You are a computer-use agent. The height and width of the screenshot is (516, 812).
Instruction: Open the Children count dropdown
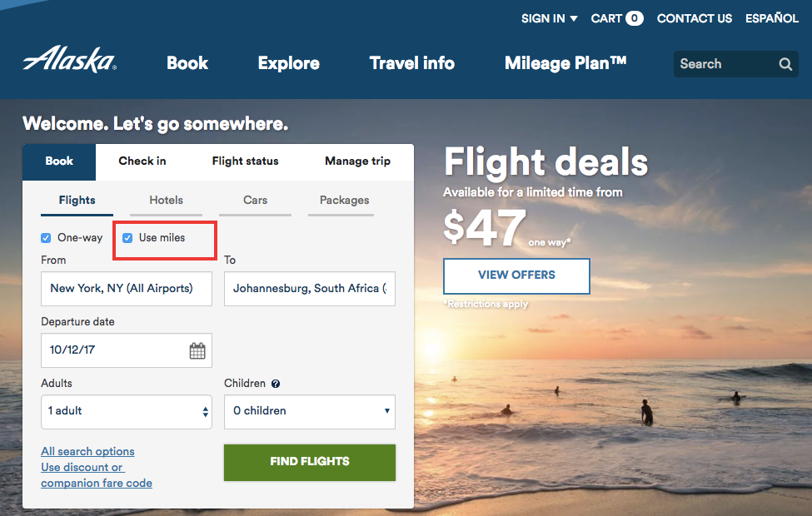pos(309,411)
